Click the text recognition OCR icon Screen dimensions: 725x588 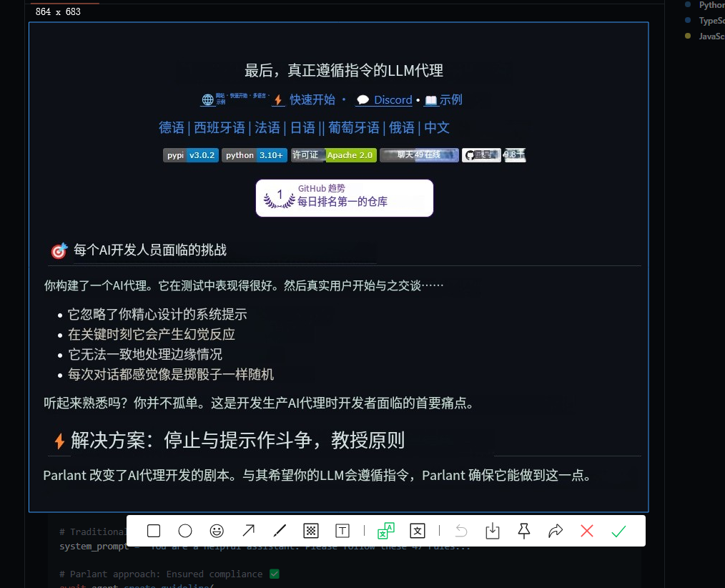(418, 531)
